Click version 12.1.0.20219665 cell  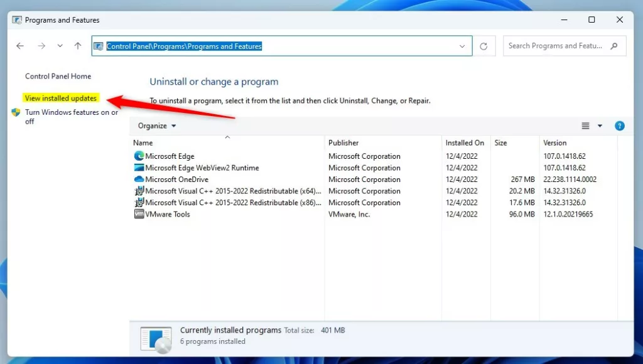click(x=568, y=214)
